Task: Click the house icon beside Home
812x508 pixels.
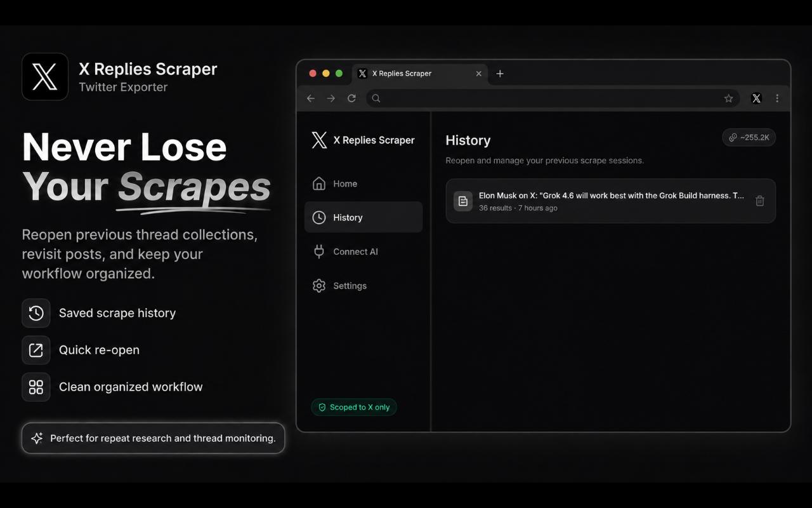Action: click(319, 184)
